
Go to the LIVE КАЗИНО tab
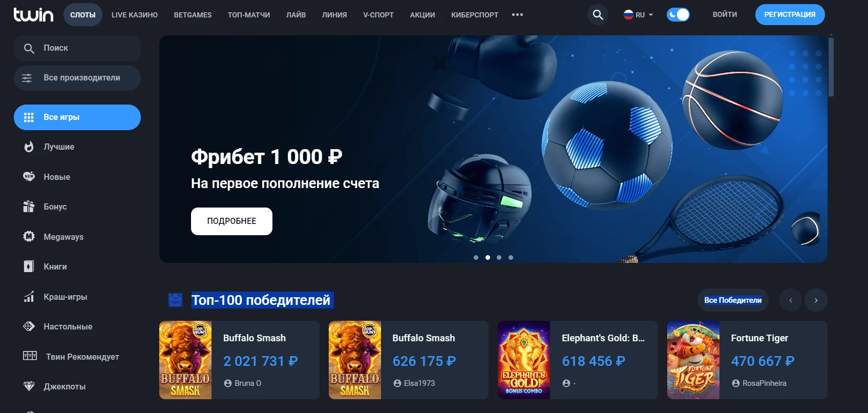pyautogui.click(x=135, y=15)
